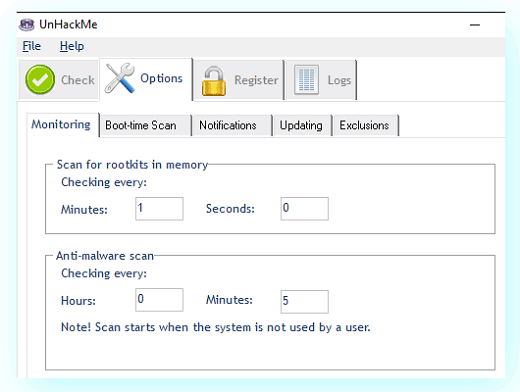Select the Updating tab
The image size is (520, 392).
302,125
